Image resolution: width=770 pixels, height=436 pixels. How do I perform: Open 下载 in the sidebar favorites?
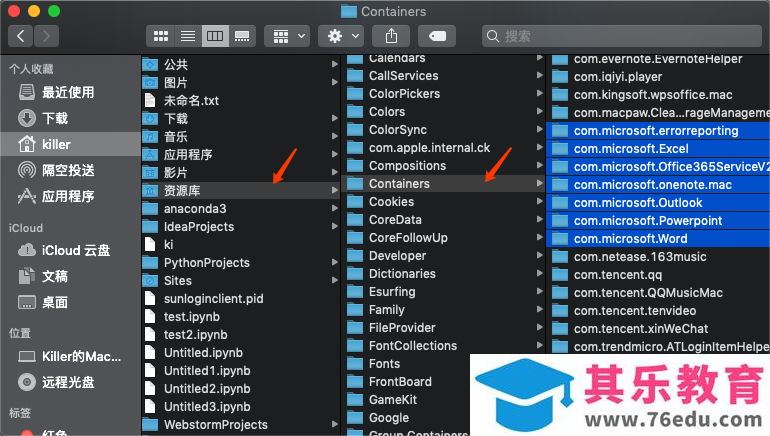(x=71, y=118)
